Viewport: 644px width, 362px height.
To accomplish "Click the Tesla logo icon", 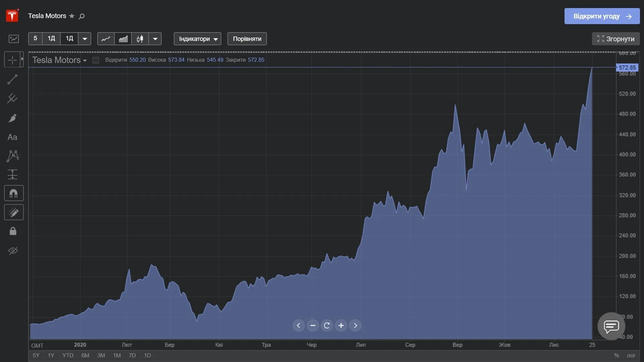I will coord(12,16).
